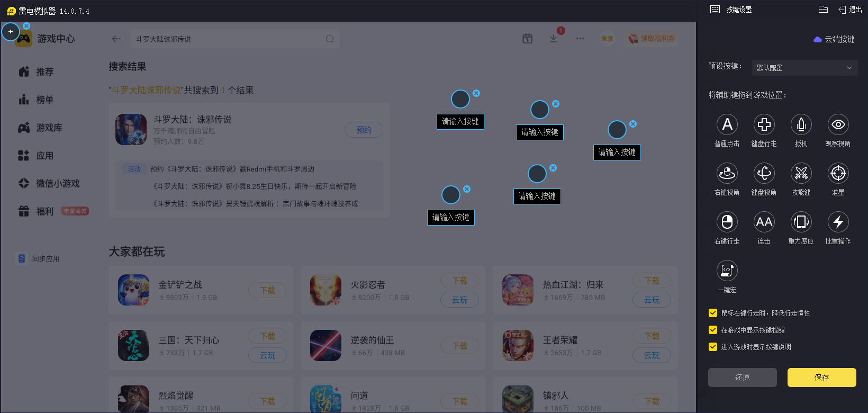Toggle 进入游戏时显示按键说明 checkbox
Screen dimensions: 868x413
(x=713, y=347)
